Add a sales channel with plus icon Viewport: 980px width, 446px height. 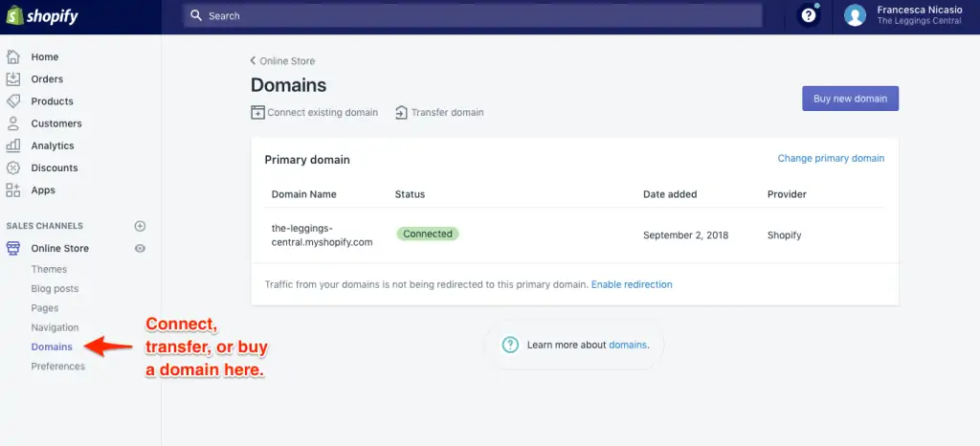click(x=140, y=226)
